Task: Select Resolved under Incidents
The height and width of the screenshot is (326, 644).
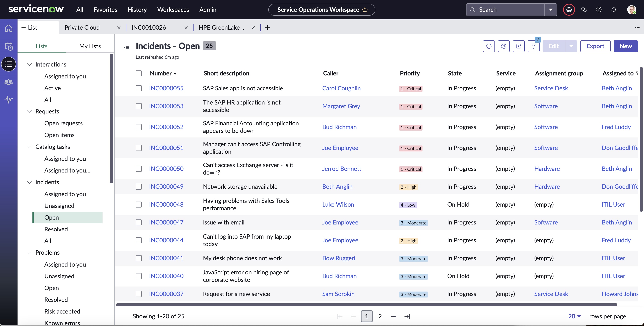Action: (56, 229)
